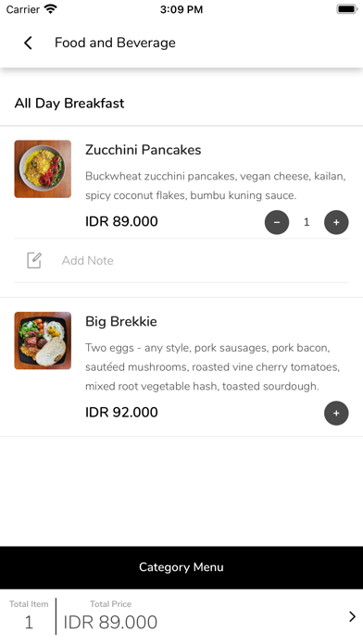The width and height of the screenshot is (363, 644).
Task: Increase Zucchini Pancakes quantity with plus
Action: [x=336, y=222]
